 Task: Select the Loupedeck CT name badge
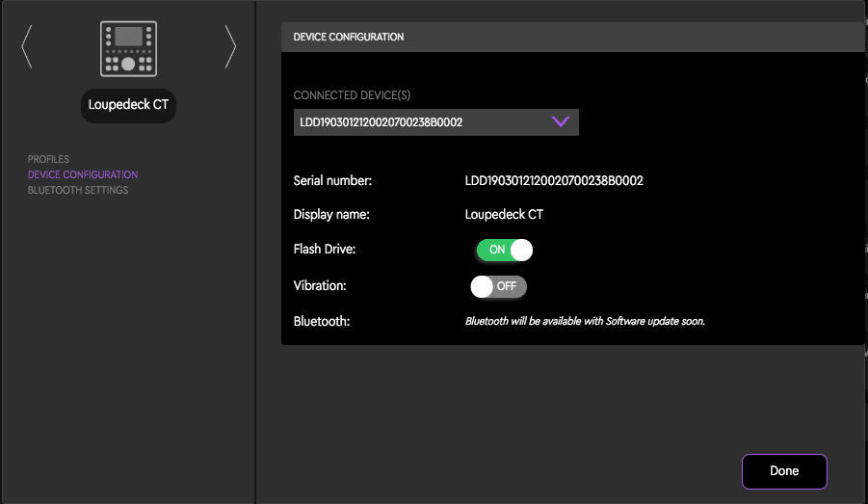coord(128,105)
